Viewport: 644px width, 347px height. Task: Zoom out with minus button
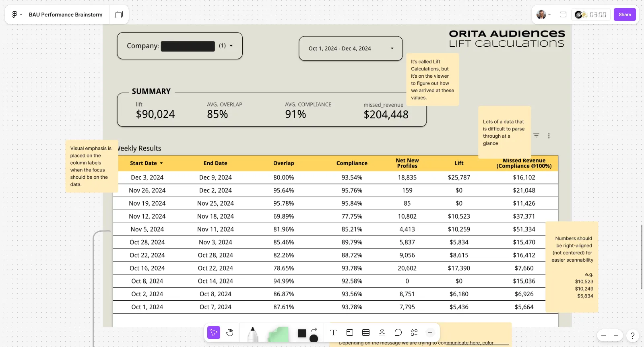[x=603, y=335]
